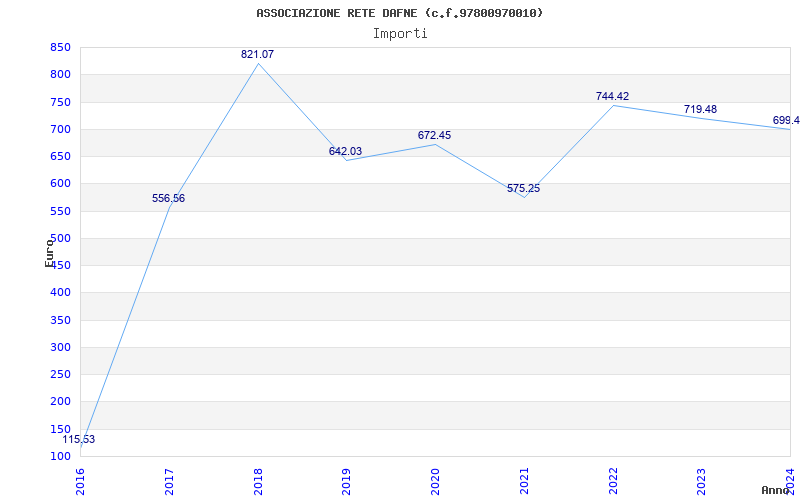Click the y-axis tick 800

[60, 75]
